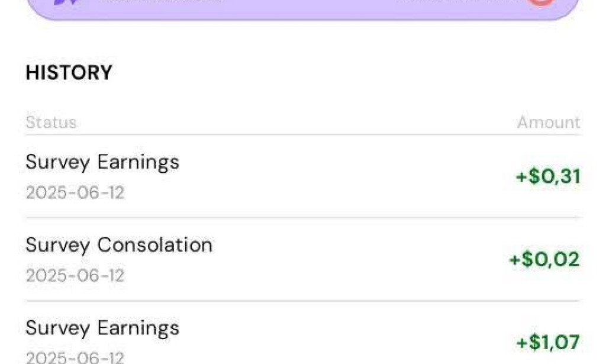
Task: Tap the date under Survey Consolation
Action: pos(75,276)
